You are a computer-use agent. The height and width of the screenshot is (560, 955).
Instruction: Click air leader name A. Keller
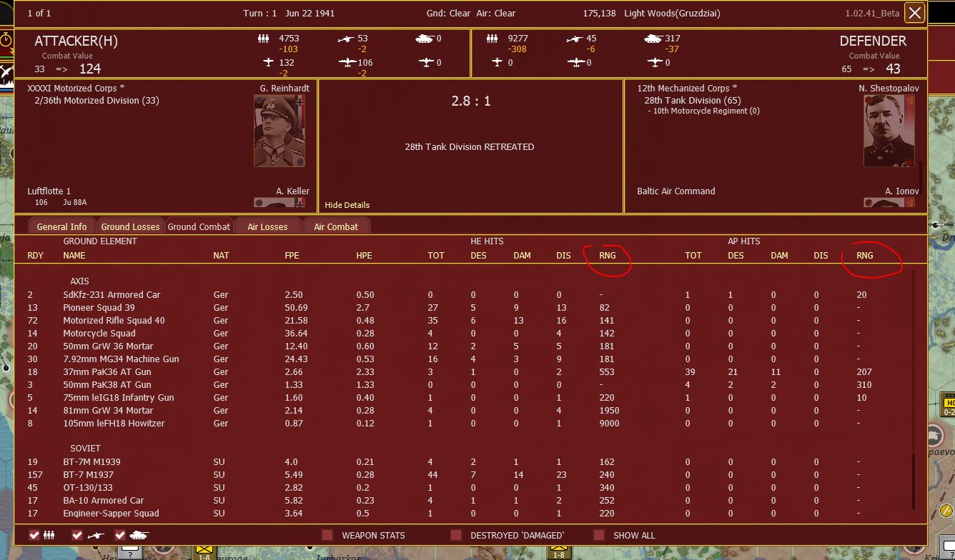click(292, 191)
